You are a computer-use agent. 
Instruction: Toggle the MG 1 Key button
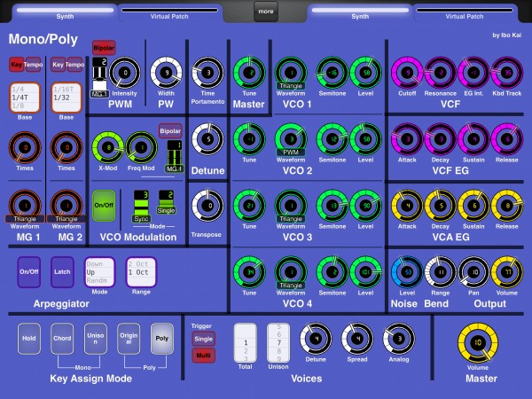coord(17,64)
